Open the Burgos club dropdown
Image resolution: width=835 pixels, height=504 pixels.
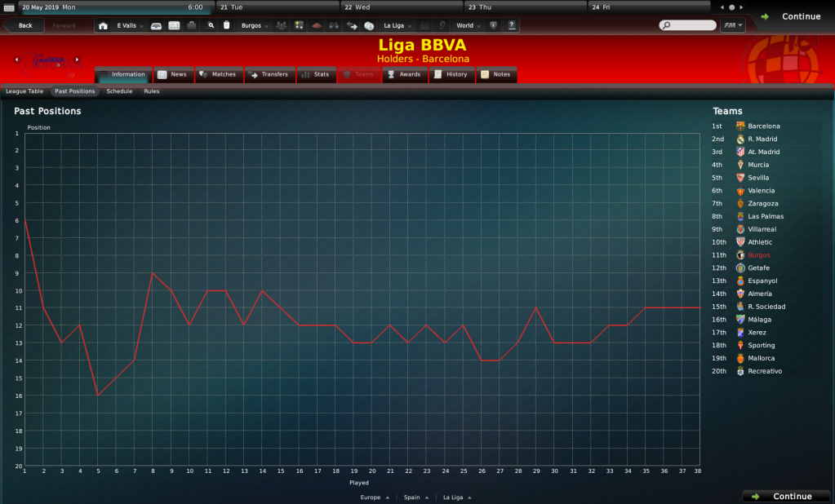pyautogui.click(x=255, y=25)
